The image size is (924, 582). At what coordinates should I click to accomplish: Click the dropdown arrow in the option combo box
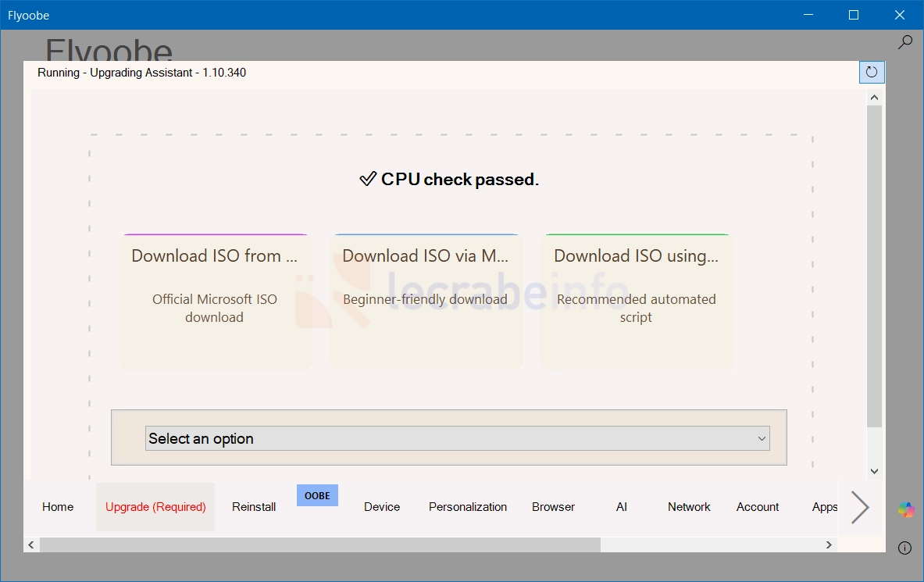click(x=762, y=439)
